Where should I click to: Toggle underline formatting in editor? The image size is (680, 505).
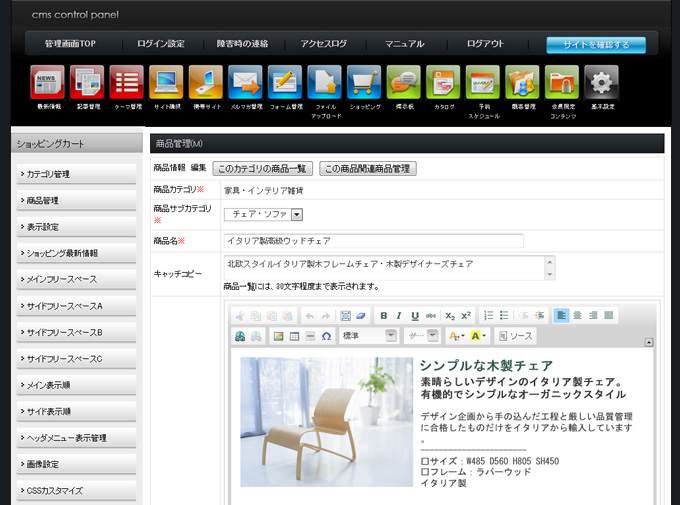click(x=415, y=316)
